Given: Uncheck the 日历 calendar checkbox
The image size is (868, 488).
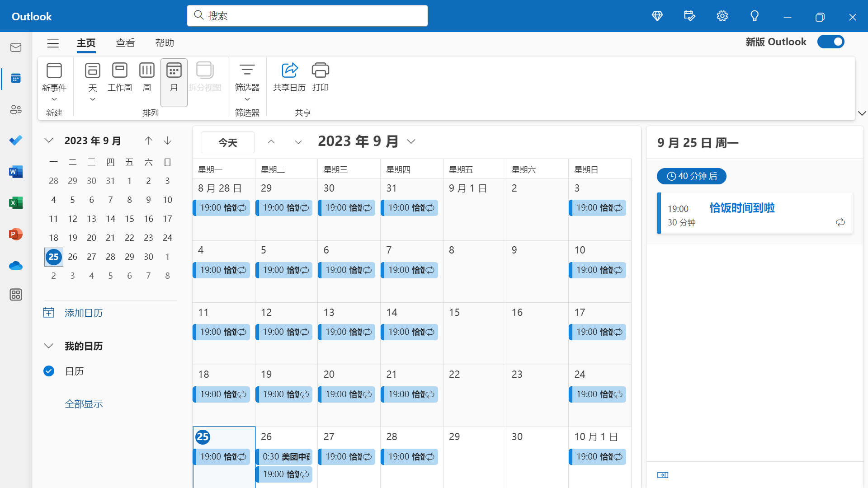Looking at the screenshot, I should point(49,371).
